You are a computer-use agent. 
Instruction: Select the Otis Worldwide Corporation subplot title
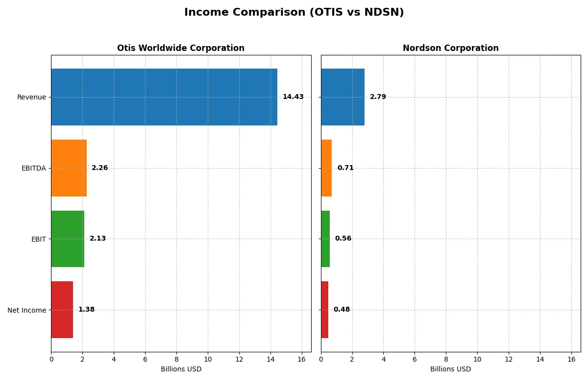coord(180,48)
